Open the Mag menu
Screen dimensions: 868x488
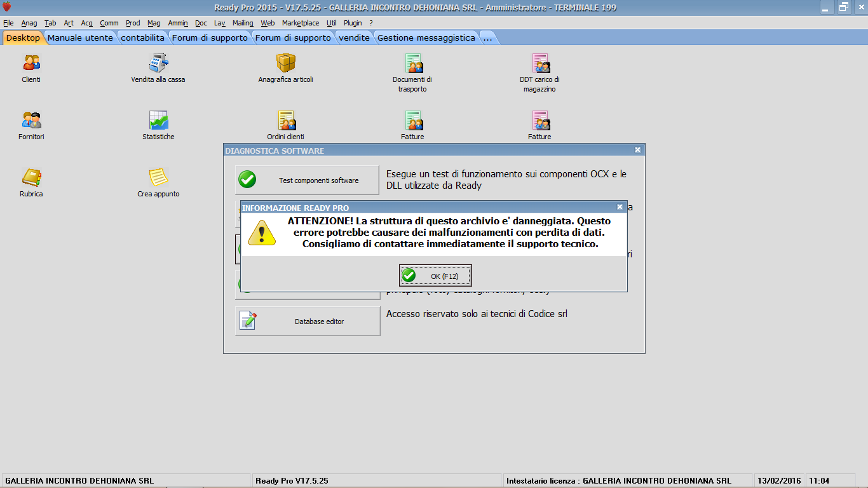(154, 23)
